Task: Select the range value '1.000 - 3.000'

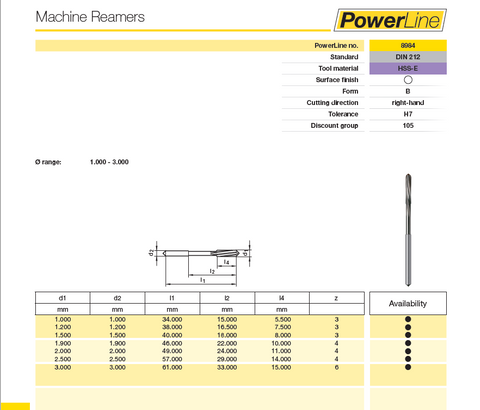Action: tap(109, 162)
